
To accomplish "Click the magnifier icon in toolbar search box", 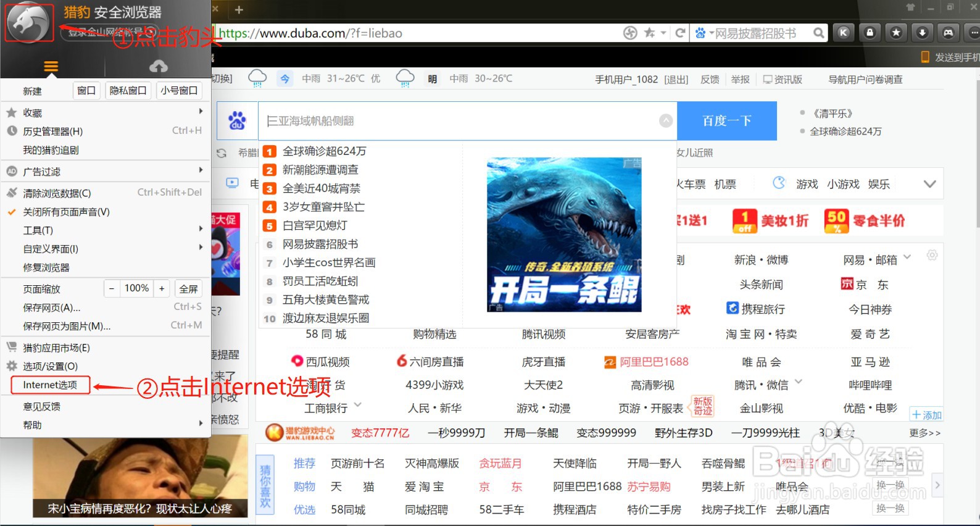I will tap(818, 33).
